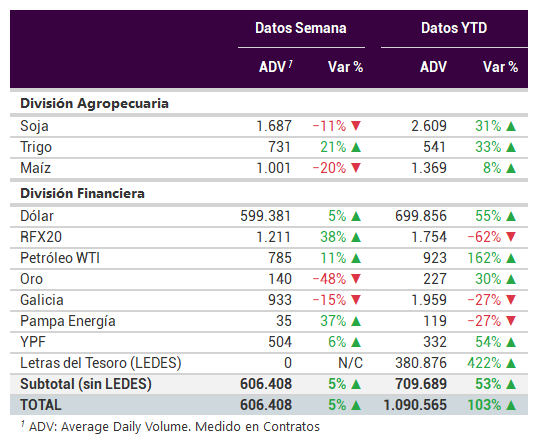538x446 pixels.
Task: Select the Datos YTD column group header
Action: tap(454, 28)
